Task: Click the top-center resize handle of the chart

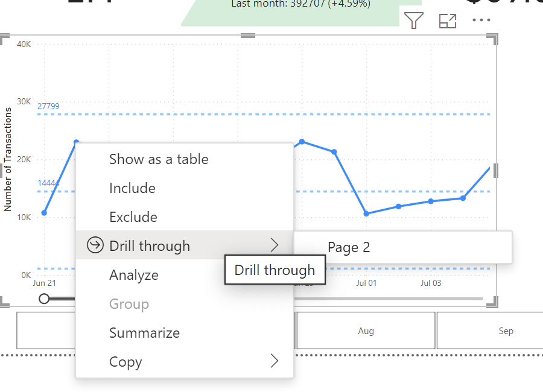Action: (x=247, y=36)
